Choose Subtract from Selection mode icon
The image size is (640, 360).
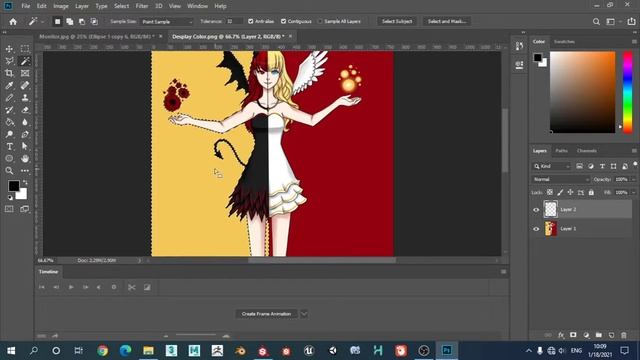(x=82, y=22)
